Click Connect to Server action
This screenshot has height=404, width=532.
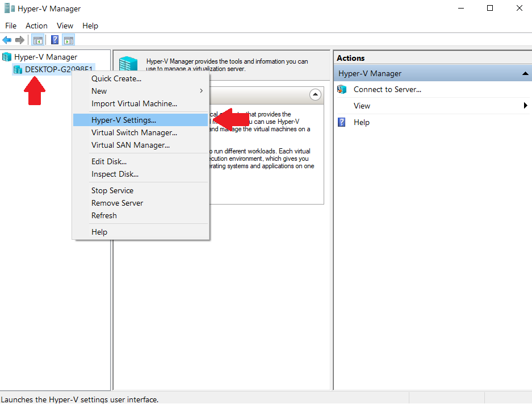(x=387, y=90)
